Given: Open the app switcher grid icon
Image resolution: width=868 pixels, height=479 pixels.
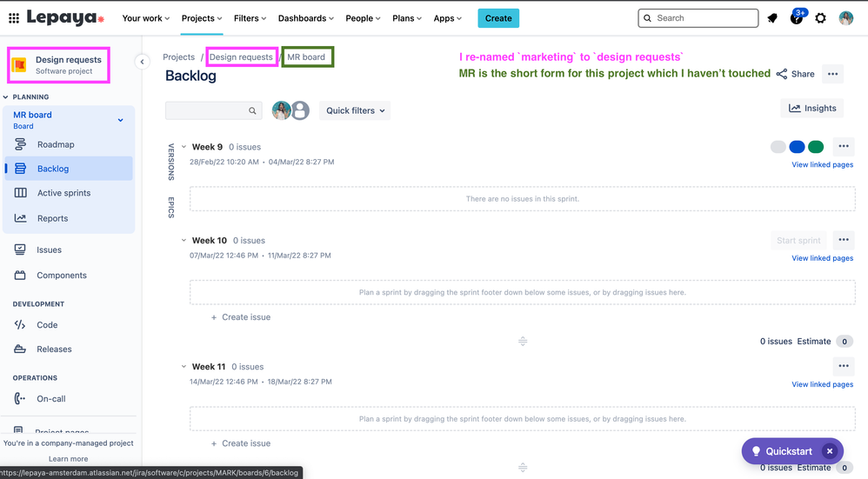Looking at the screenshot, I should (x=14, y=18).
